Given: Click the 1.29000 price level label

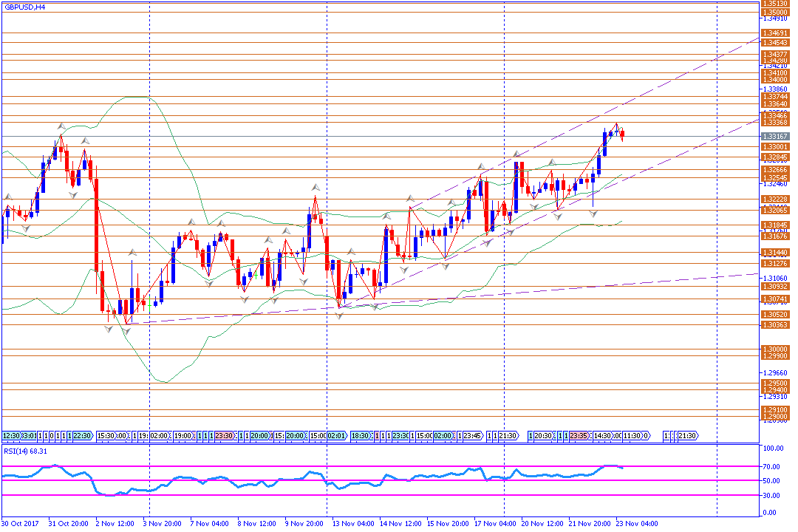Looking at the screenshot, I should (774, 417).
